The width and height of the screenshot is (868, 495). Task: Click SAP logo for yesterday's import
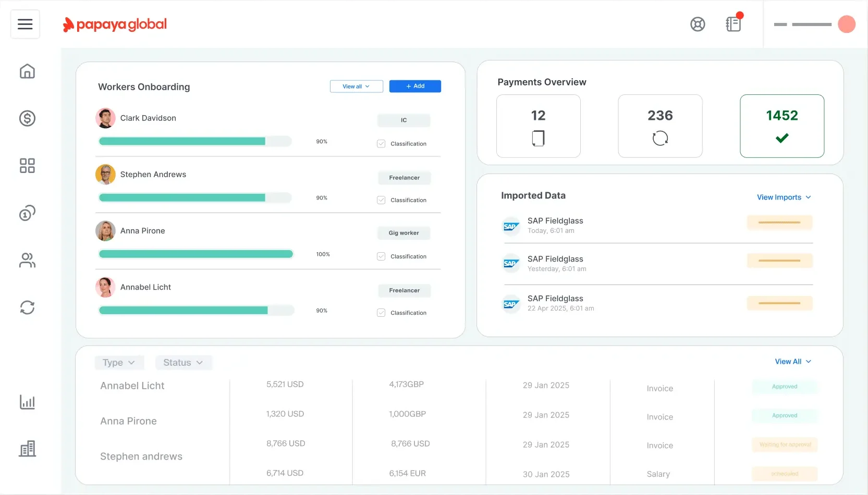pos(511,264)
